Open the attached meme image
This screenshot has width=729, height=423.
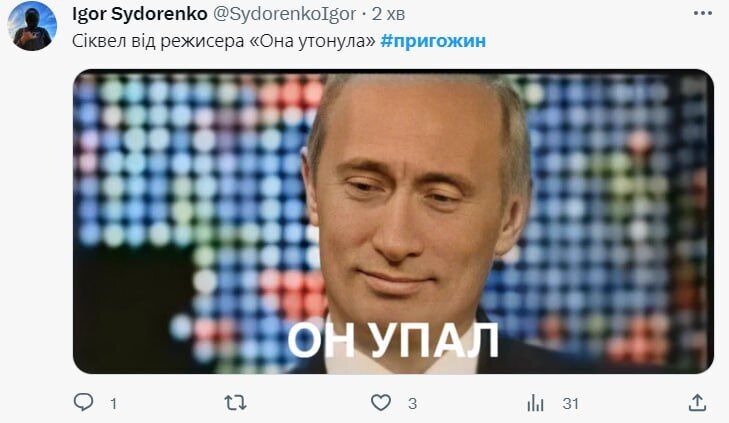pos(393,221)
